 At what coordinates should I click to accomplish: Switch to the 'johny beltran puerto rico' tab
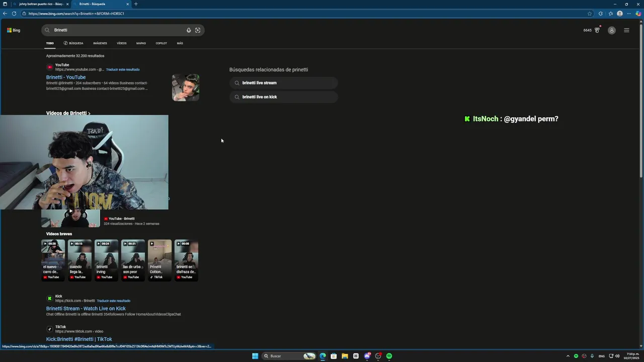40,4
